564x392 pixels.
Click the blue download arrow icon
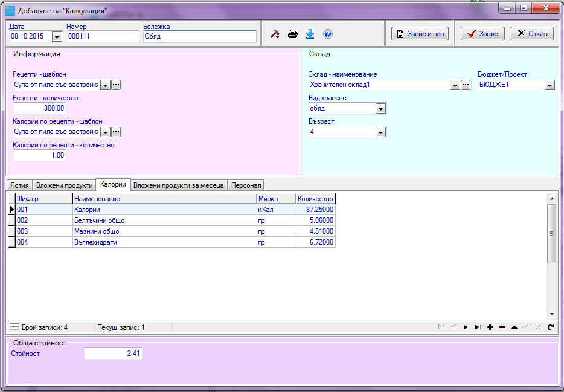[310, 34]
